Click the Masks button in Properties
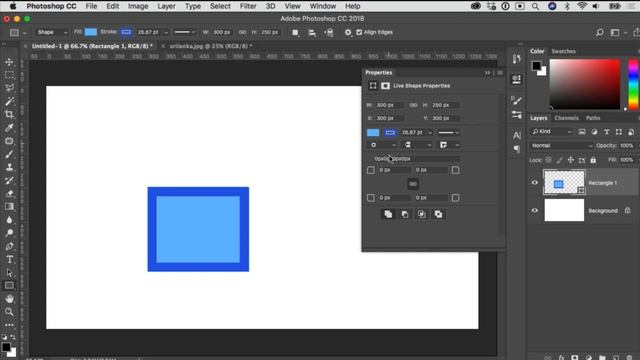This screenshot has height=360, width=640. 385,86
